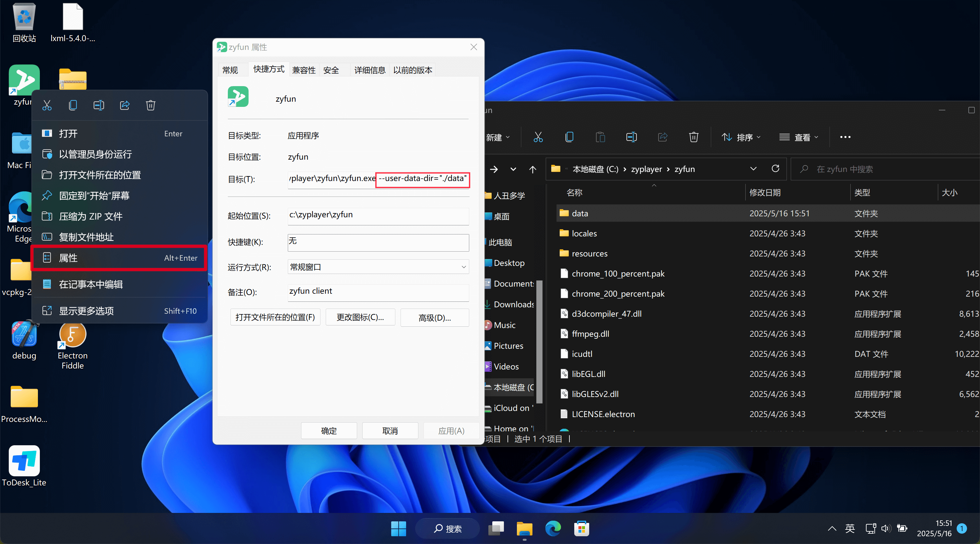Image resolution: width=980 pixels, height=544 pixels.
Task: Click the Delete icon in Explorer toolbar
Action: [693, 137]
